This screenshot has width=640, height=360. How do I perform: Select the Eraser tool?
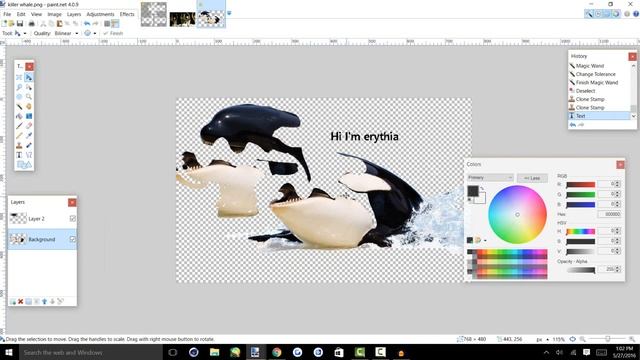pos(29,126)
